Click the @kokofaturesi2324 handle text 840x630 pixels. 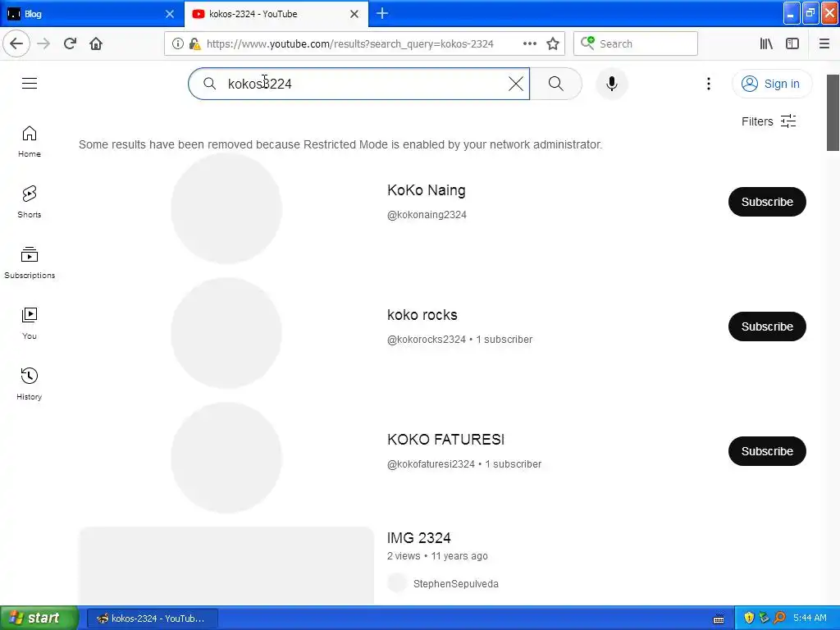(x=431, y=464)
